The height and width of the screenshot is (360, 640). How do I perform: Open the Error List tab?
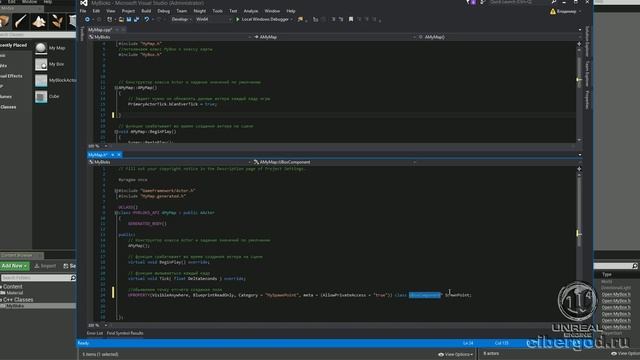[95, 333]
